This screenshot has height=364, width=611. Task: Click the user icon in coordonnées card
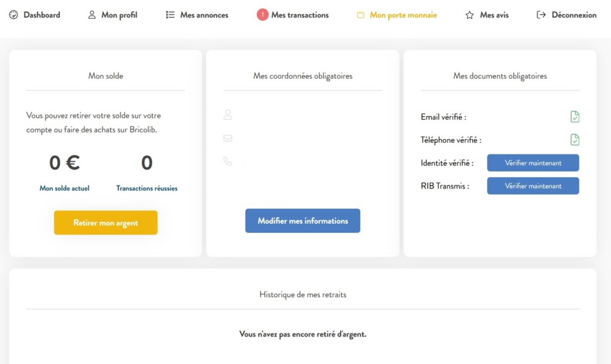[228, 115]
